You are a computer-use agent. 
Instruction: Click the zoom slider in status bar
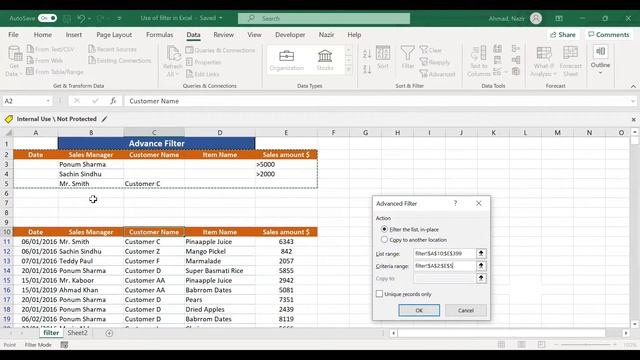click(x=586, y=345)
